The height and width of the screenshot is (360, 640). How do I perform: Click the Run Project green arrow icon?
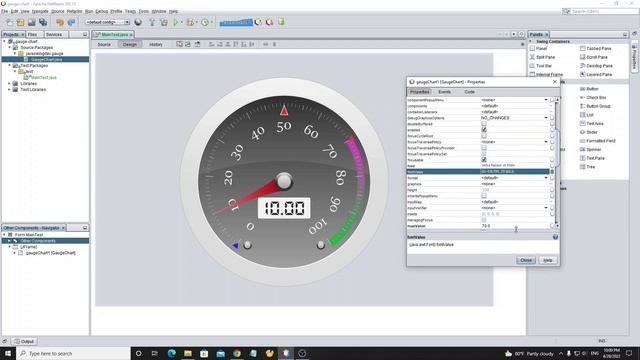tap(176, 22)
